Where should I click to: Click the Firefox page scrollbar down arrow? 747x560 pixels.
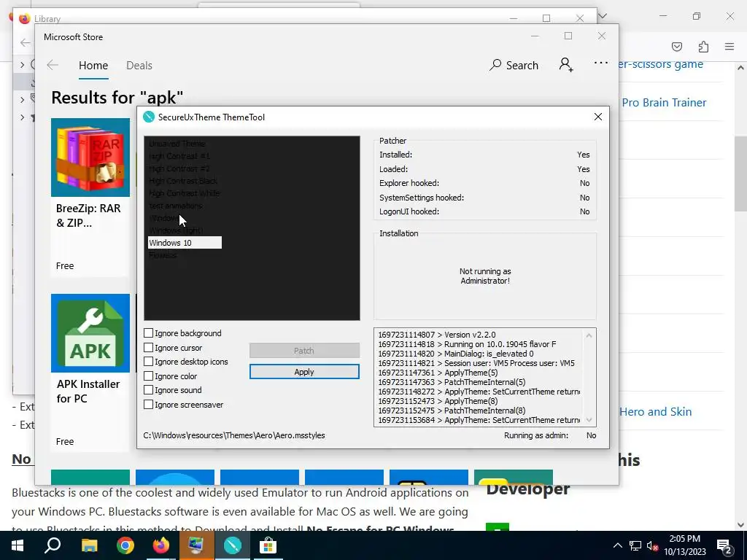coord(741,525)
